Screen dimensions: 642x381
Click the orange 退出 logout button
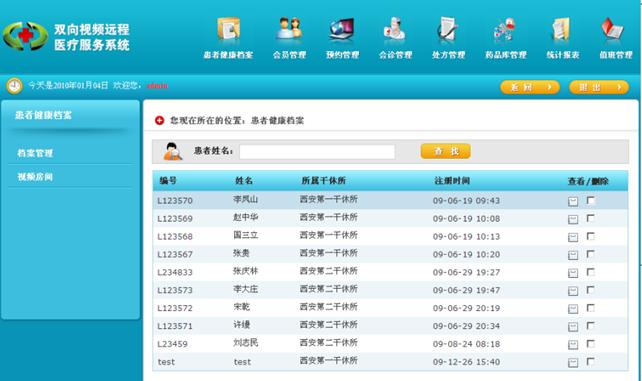tap(599, 87)
